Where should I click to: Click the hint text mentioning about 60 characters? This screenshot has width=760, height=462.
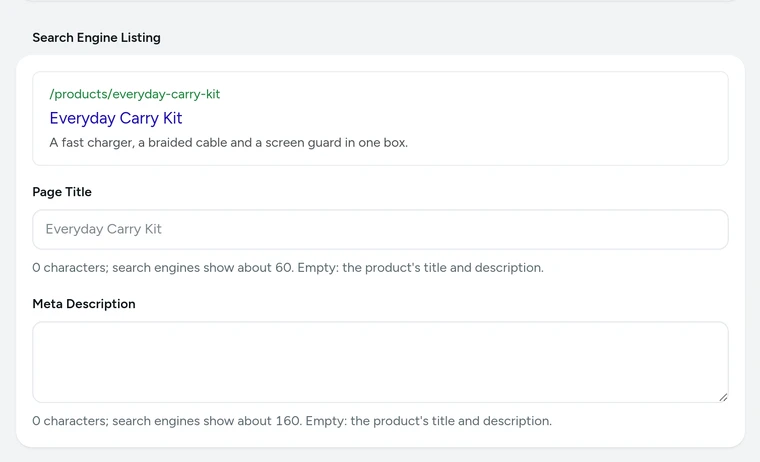pyautogui.click(x=288, y=268)
